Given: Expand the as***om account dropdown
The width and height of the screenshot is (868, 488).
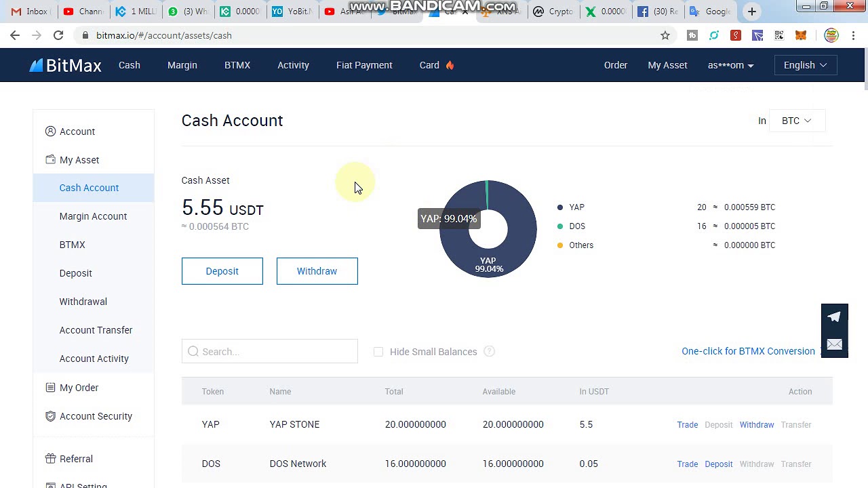Looking at the screenshot, I should click(730, 65).
